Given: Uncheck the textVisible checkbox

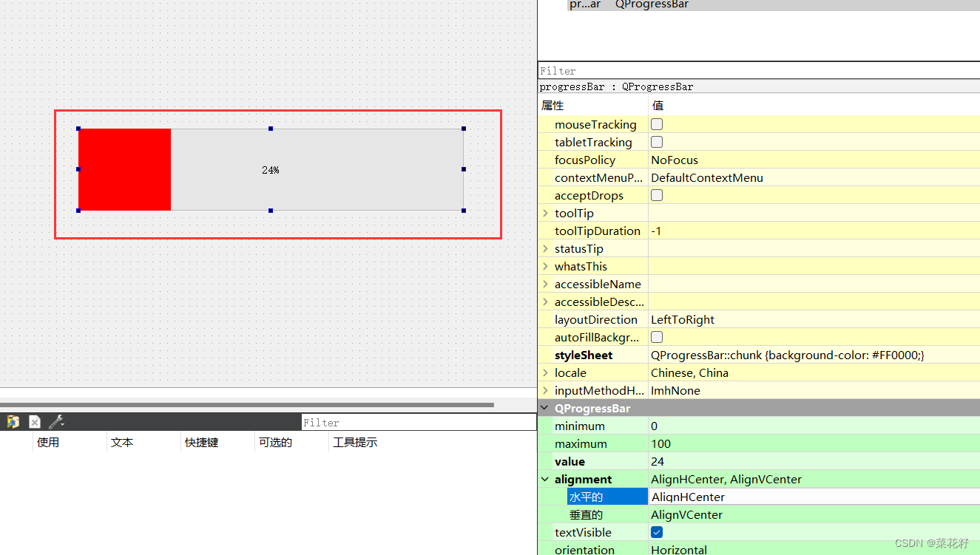Looking at the screenshot, I should coord(657,532).
